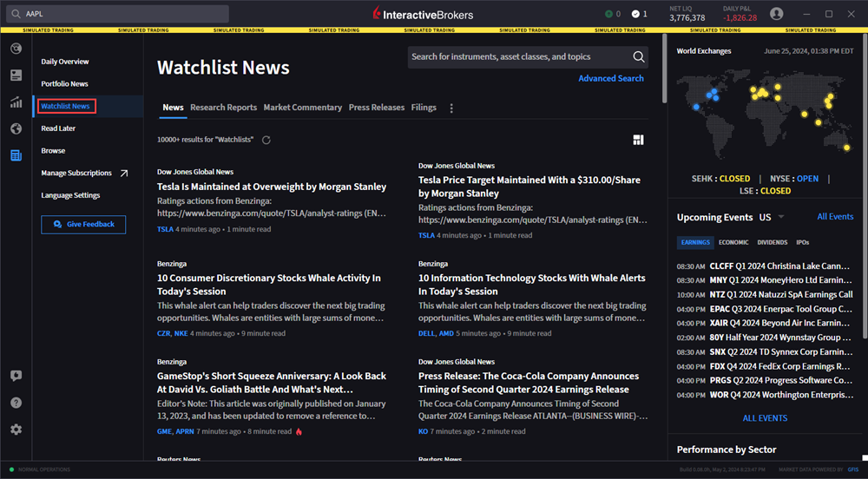This screenshot has height=479, width=868.
Task: Click the NET LIQ value 3,776,378
Action: point(687,17)
